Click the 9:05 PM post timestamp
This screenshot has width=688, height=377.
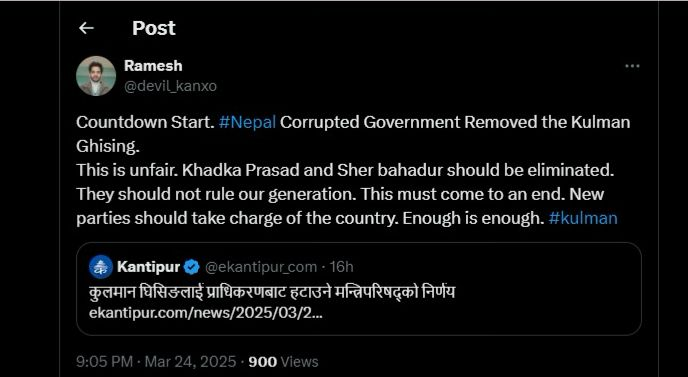point(104,362)
